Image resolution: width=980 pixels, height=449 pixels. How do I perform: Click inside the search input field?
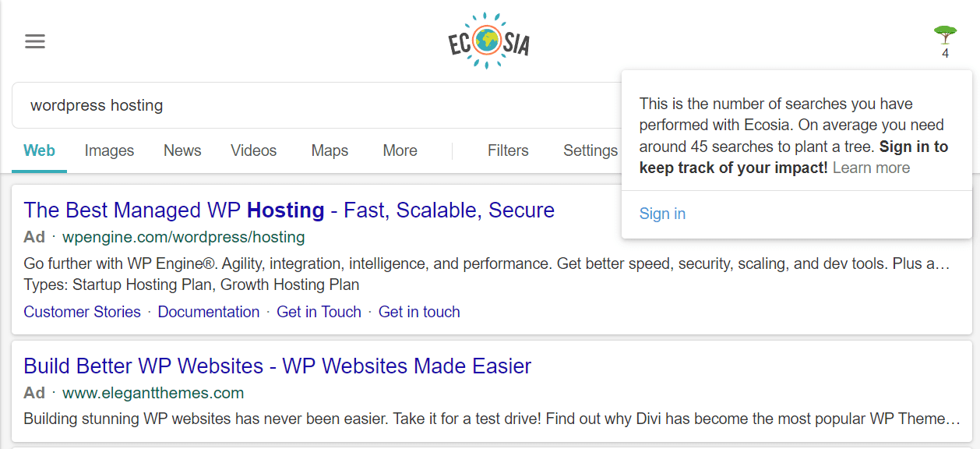(234, 104)
